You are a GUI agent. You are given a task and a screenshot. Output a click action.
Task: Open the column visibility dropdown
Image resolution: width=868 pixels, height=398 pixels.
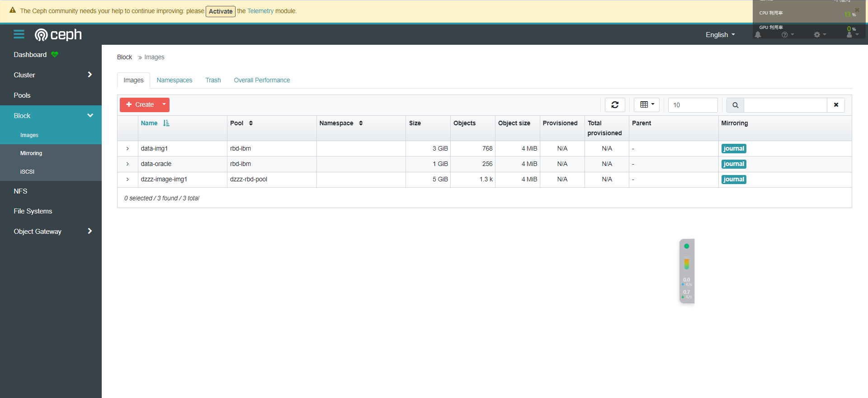(647, 105)
